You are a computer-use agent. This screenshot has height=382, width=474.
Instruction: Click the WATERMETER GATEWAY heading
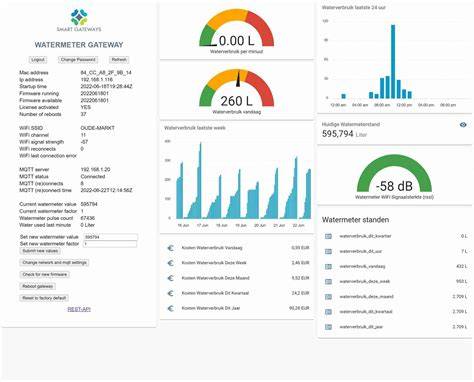point(79,45)
